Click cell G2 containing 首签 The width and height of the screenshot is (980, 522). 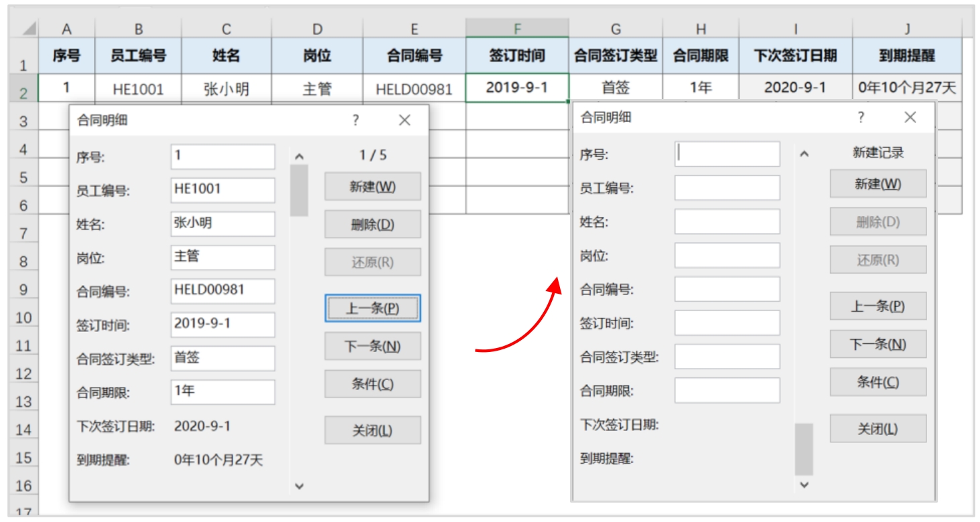[x=616, y=88]
